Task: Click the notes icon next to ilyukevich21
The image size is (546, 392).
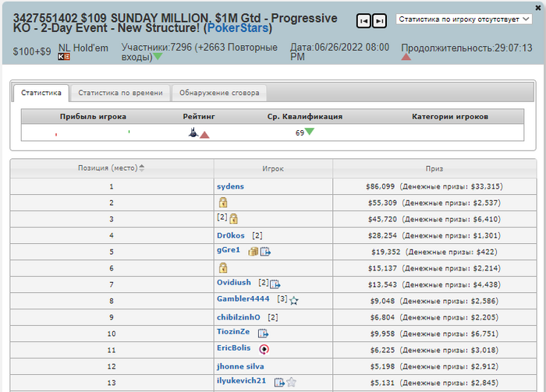Action: (x=279, y=383)
